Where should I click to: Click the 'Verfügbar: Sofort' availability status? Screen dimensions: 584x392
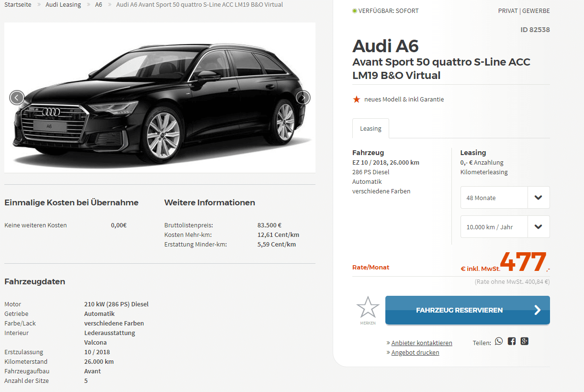tap(385, 11)
